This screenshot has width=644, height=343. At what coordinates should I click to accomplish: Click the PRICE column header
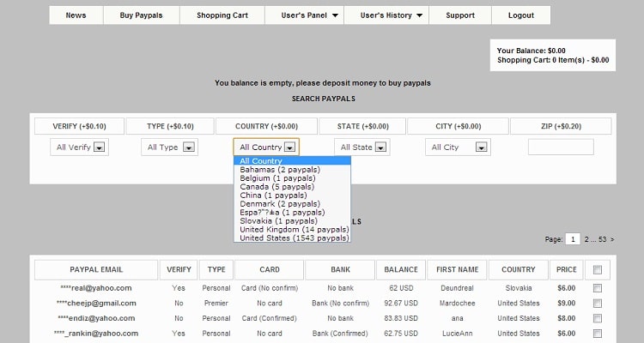point(567,269)
